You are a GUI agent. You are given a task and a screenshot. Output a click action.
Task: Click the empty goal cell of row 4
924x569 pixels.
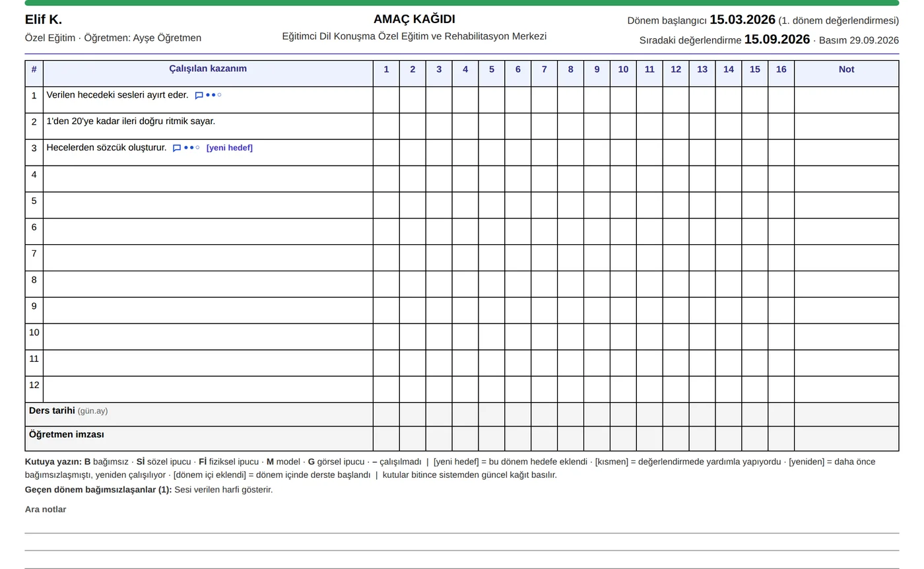208,179
